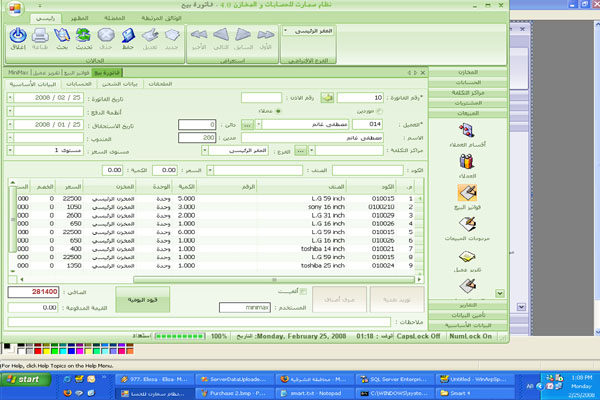The height and width of the screenshot is (400, 600).
Task: Click the Delete (حذف) toolbar icon
Action: pos(106,36)
